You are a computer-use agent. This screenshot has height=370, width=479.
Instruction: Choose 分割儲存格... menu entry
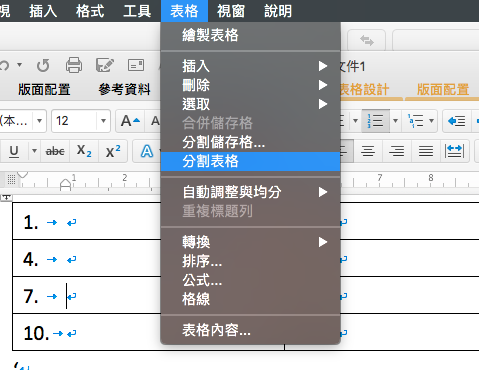click(250, 142)
